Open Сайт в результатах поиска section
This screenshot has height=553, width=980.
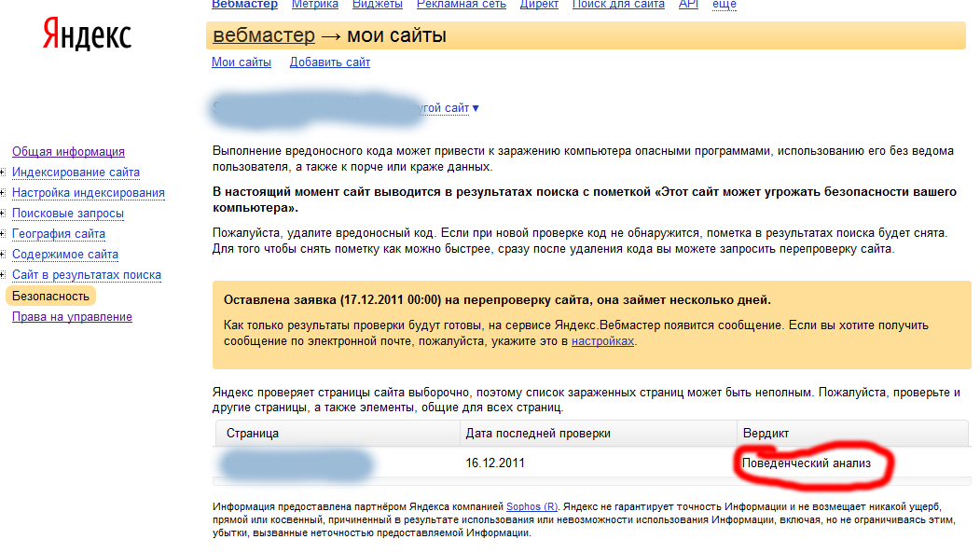pos(86,275)
